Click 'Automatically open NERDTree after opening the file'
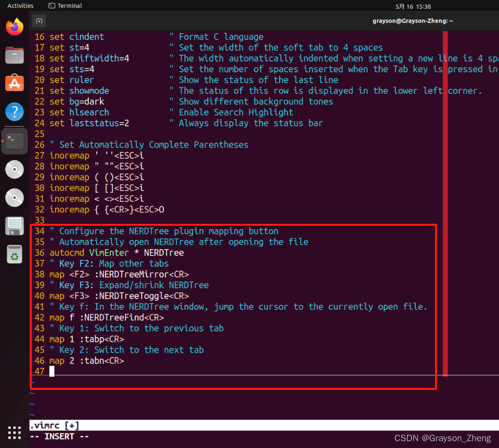499x448 pixels. point(184,242)
